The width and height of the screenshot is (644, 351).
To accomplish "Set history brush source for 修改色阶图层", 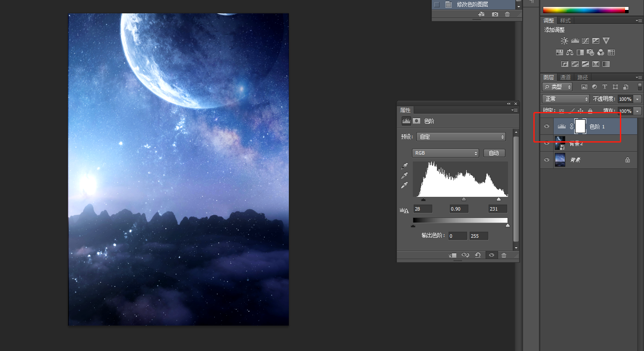I will [437, 4].
